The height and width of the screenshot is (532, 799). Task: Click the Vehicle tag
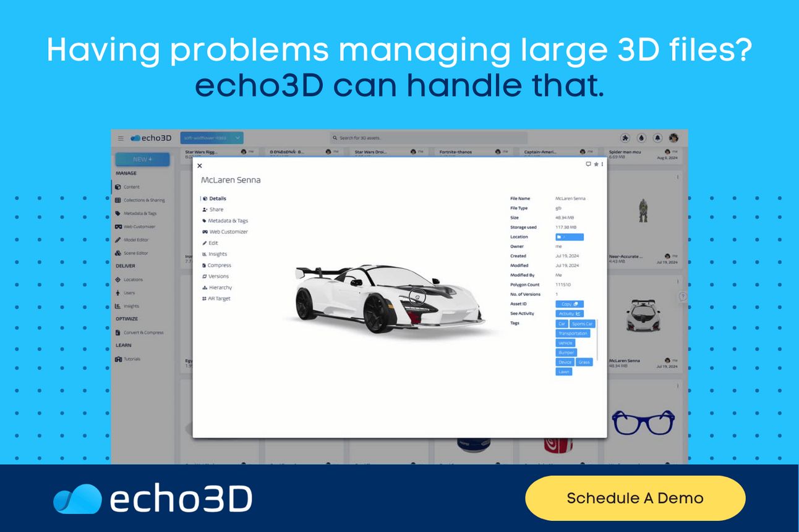point(565,343)
